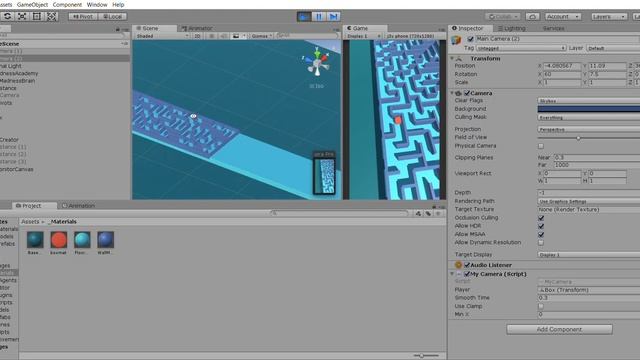Toggle the Occlusion Culling checkbox
Image resolution: width=640 pixels, height=360 pixels.
click(541, 218)
